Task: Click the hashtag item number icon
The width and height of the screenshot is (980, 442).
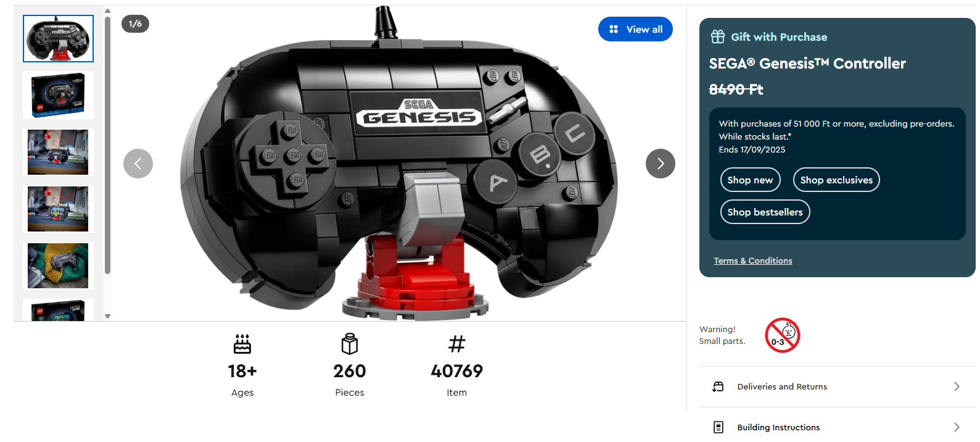Action: [457, 344]
